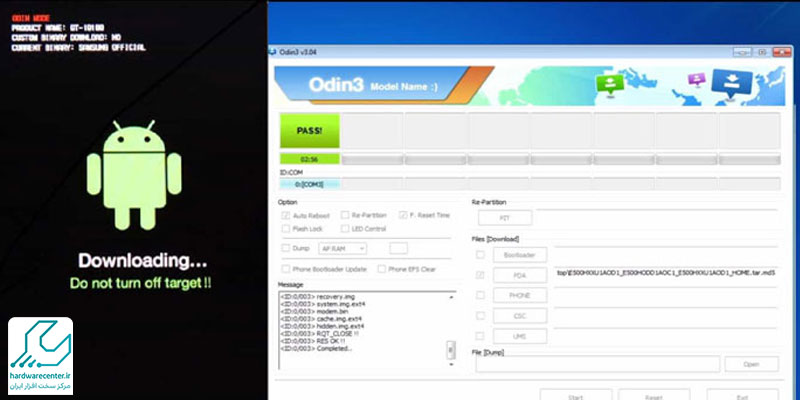
Task: Minimize the Odin3 window
Action: click(742, 52)
